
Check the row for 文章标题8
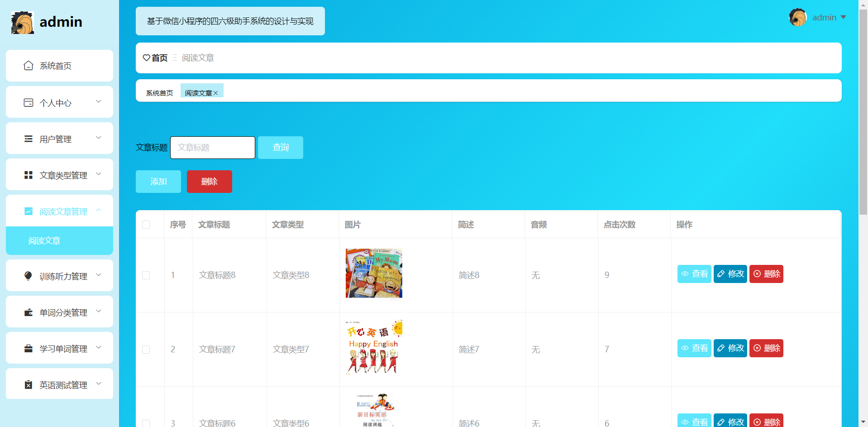tap(146, 275)
